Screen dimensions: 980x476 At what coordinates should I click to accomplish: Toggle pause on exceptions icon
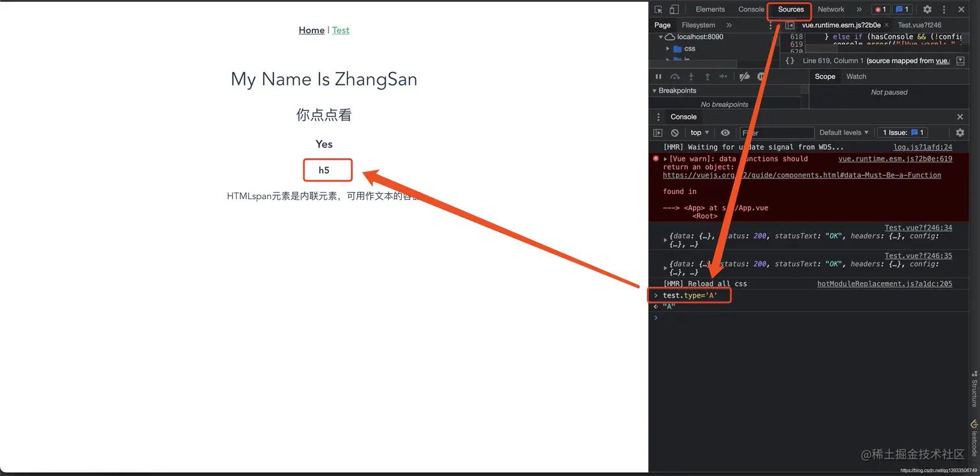tap(761, 77)
